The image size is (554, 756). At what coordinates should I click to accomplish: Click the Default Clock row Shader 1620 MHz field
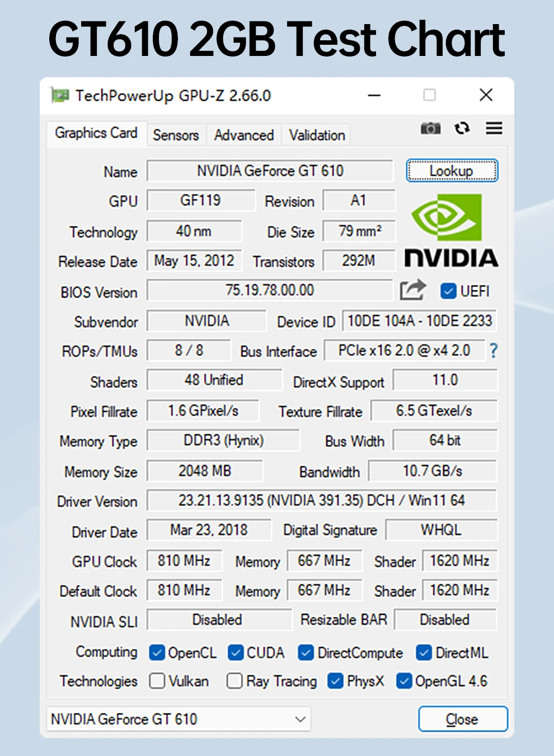coord(460,590)
